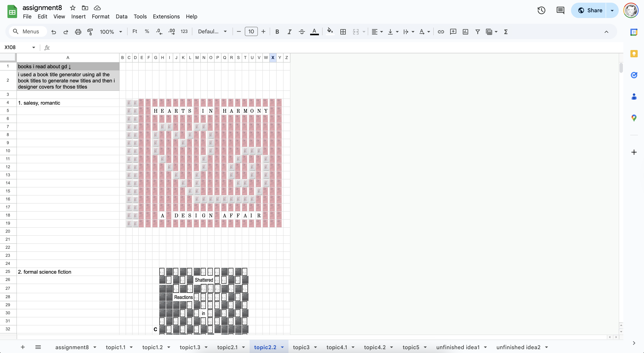
Task: Click the functions sigma icon
Action: 506,32
